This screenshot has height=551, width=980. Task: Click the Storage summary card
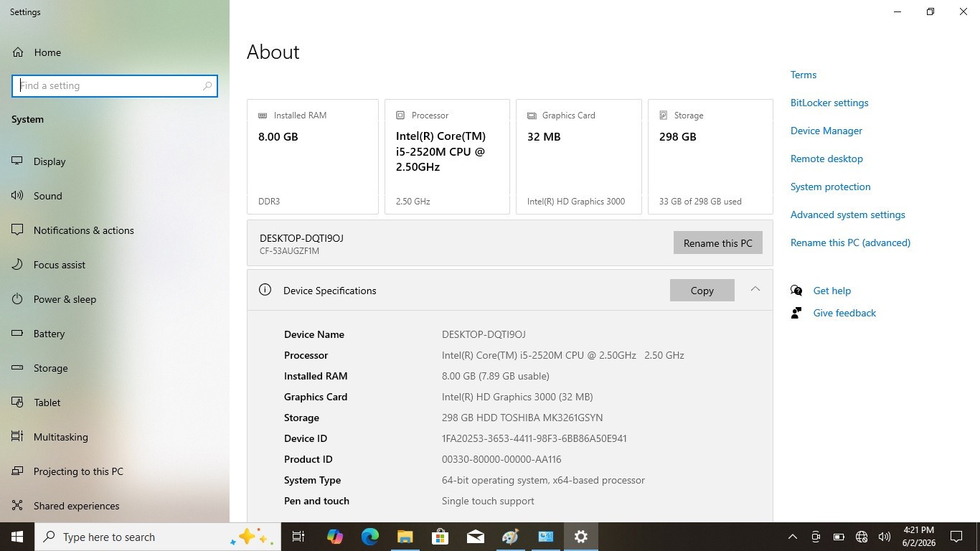point(710,156)
